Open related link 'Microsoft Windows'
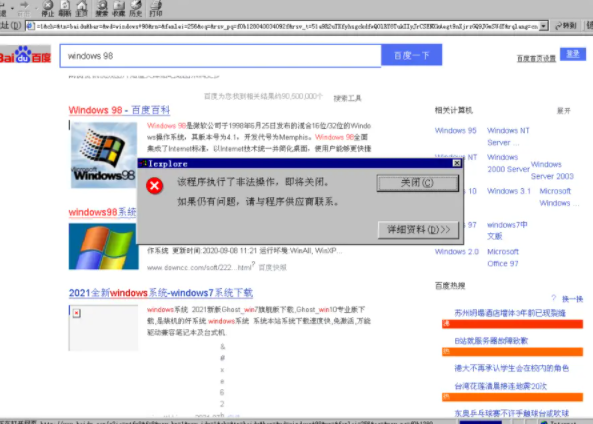 [559, 197]
